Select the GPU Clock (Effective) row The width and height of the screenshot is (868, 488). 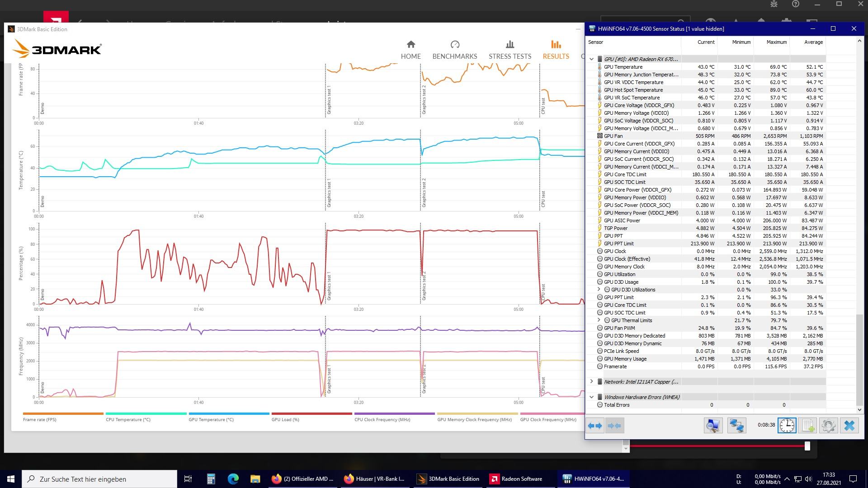point(706,259)
